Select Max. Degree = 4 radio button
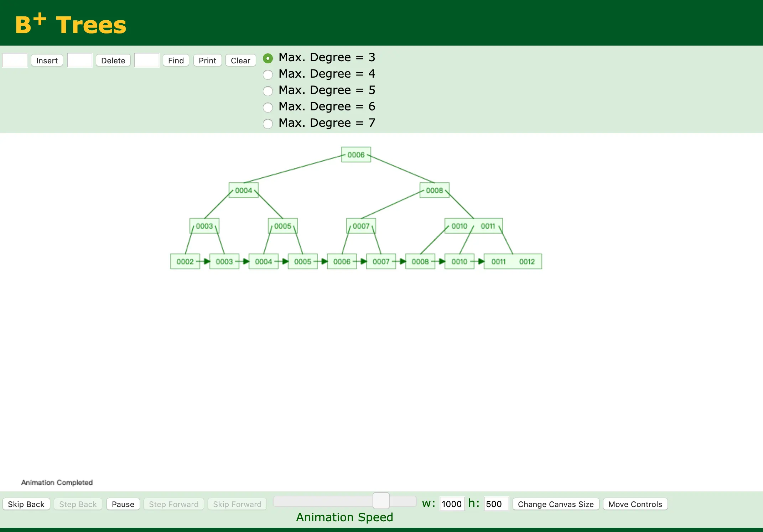 tap(268, 74)
